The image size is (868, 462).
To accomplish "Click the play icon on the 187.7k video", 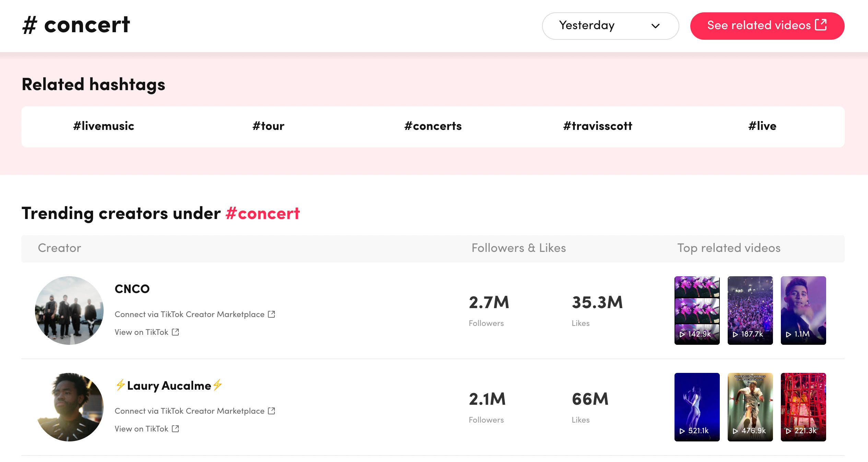I will coord(735,334).
